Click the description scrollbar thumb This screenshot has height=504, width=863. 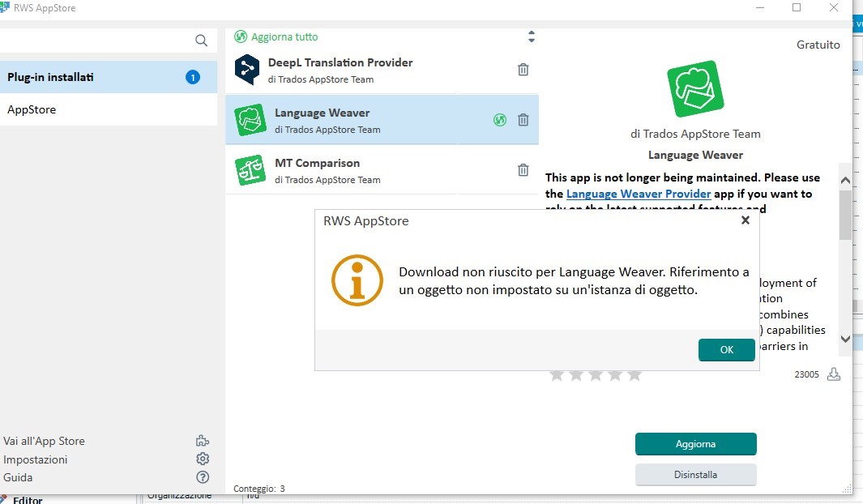point(845,215)
